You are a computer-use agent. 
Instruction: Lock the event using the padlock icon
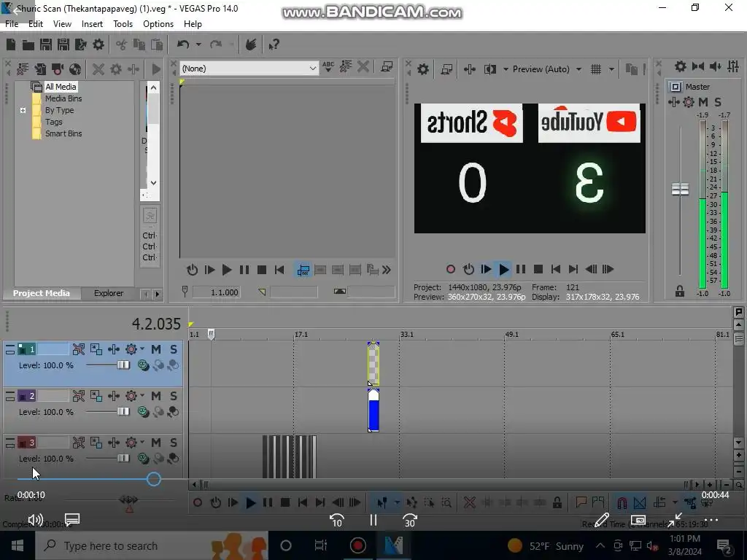[x=557, y=502]
